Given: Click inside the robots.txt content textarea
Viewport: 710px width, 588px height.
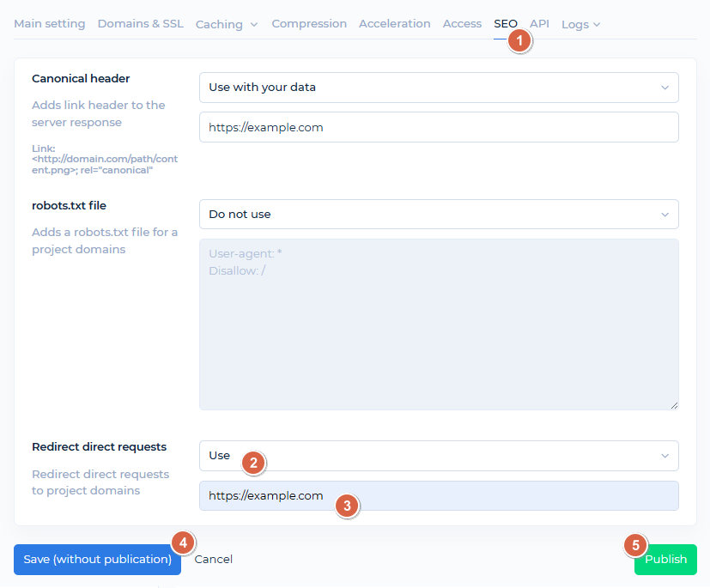Looking at the screenshot, I should point(438,324).
